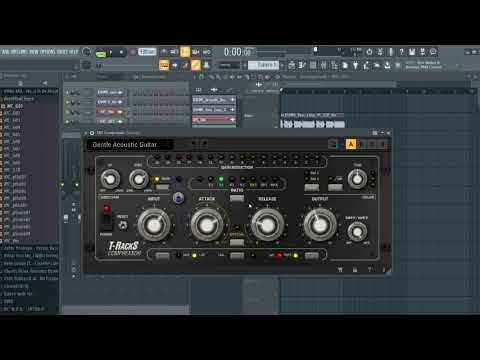The height and width of the screenshot is (360, 480).
Task: Click the ATTACK knob on the compressor
Action: click(x=207, y=225)
